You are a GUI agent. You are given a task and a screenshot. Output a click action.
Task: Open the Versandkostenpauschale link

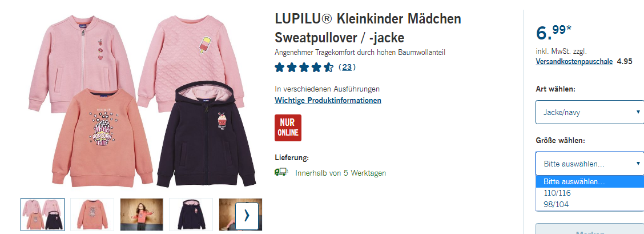tap(574, 62)
